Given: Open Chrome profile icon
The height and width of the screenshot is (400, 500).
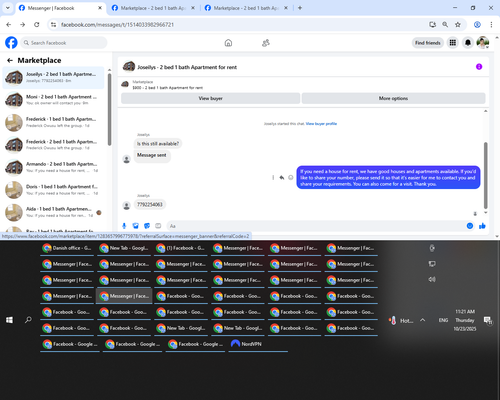Looking at the screenshot, I should coord(477,25).
